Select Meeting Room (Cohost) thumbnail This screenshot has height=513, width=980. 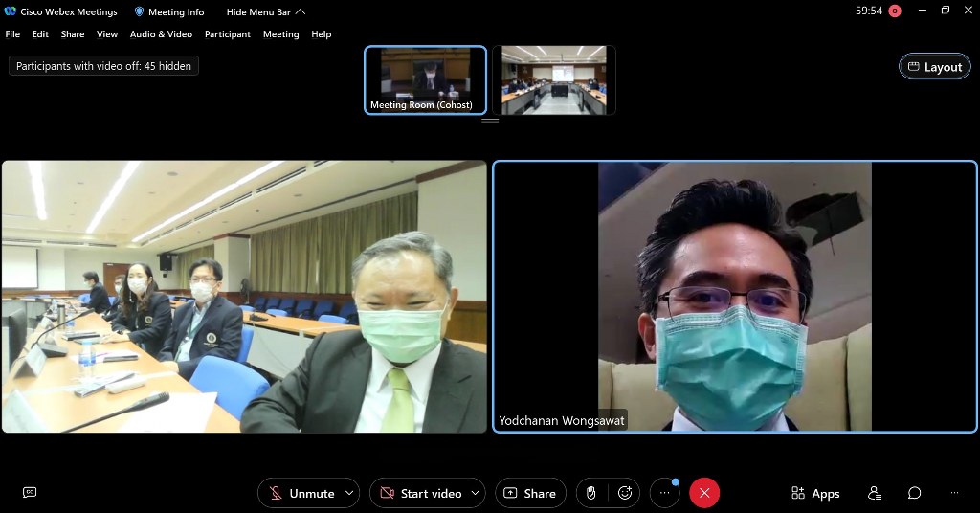point(425,80)
